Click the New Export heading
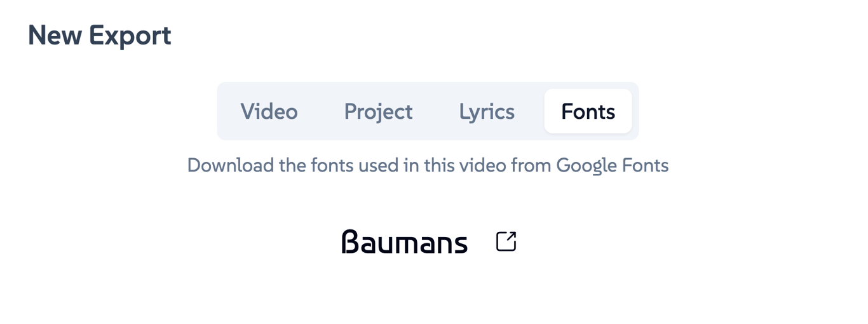 click(100, 35)
